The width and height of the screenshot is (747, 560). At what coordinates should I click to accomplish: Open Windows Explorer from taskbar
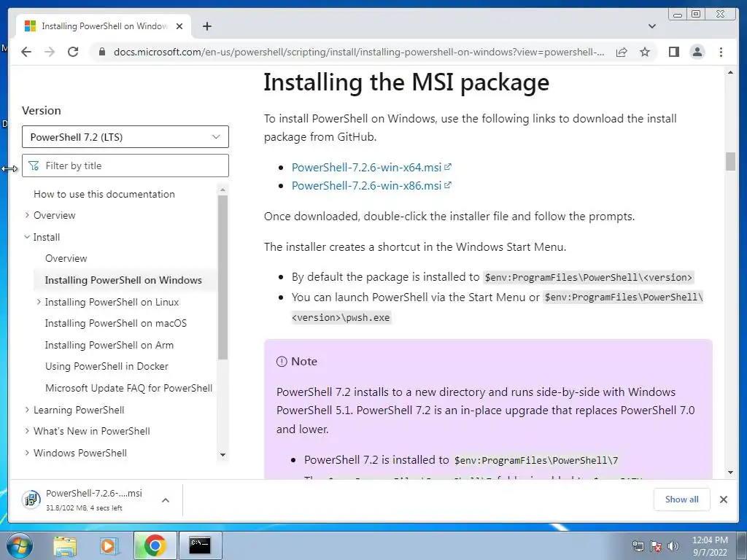point(64,545)
